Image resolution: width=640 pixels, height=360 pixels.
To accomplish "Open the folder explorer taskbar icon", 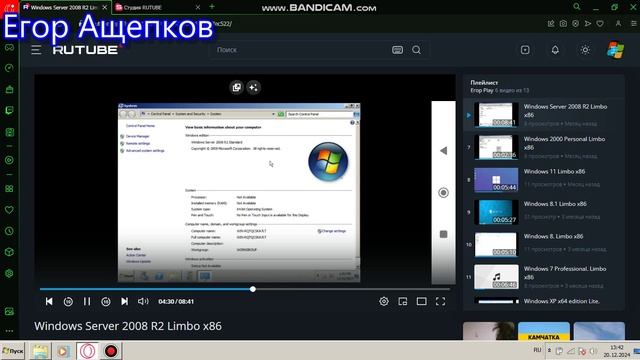I will (40, 351).
